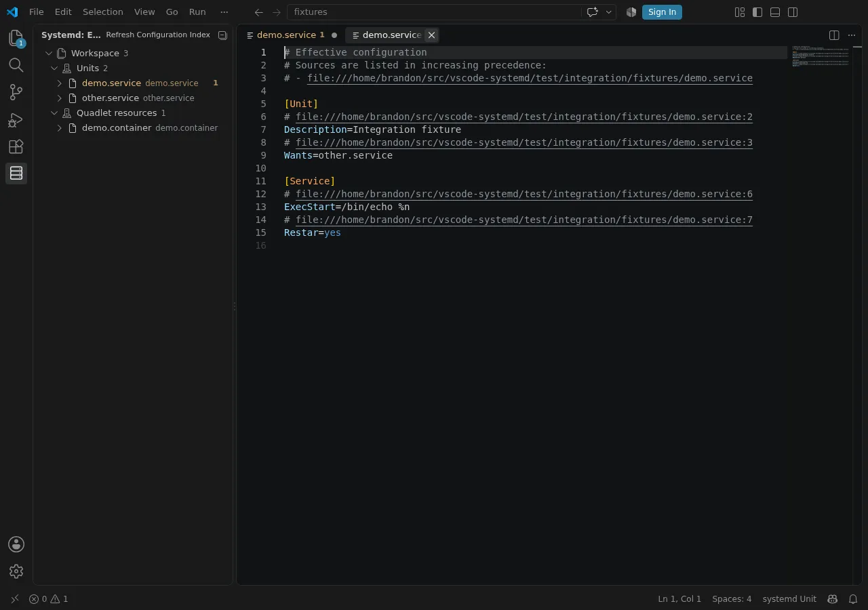Screen dimensions: 868x610
Task: Open the Go menu
Action: tap(172, 12)
